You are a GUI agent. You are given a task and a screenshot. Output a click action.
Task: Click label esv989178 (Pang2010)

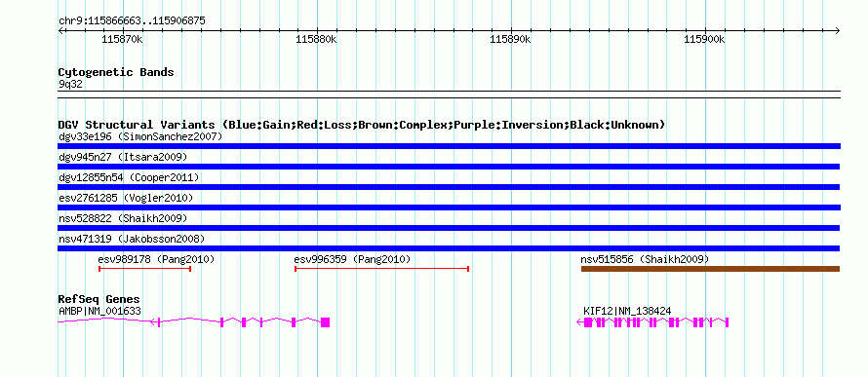tap(156, 259)
